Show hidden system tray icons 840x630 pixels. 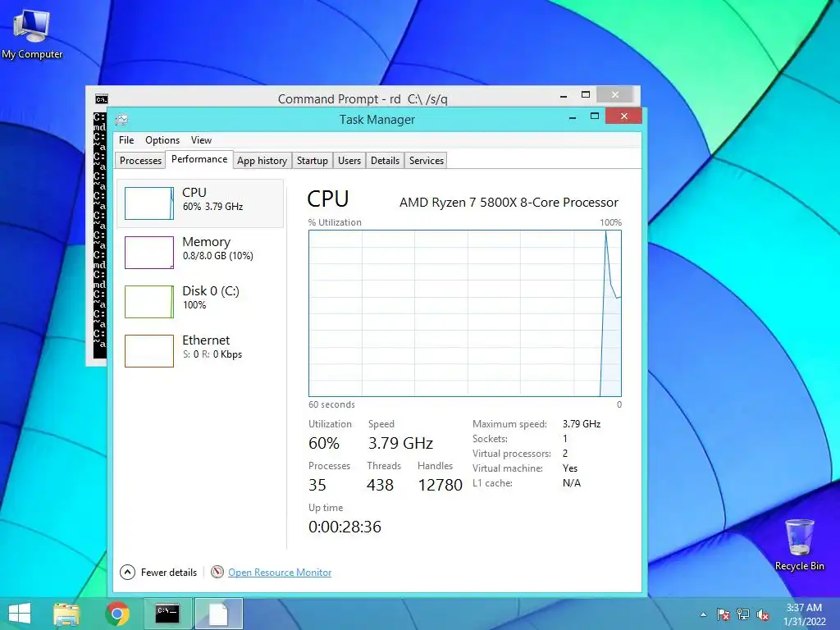pyautogui.click(x=703, y=614)
